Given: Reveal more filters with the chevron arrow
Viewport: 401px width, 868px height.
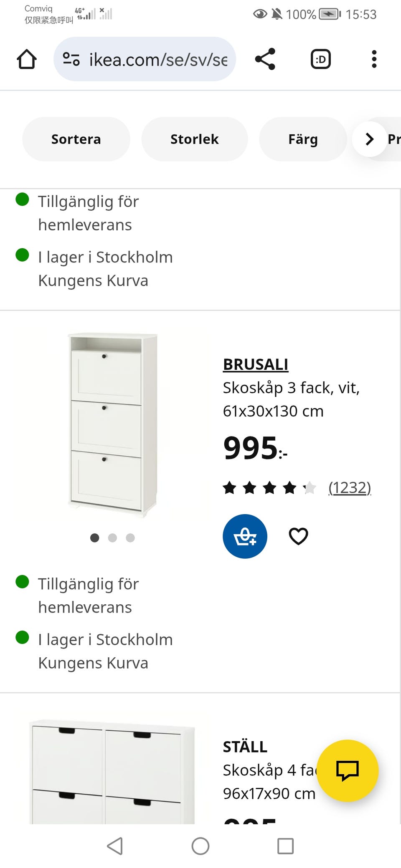Looking at the screenshot, I should (369, 139).
